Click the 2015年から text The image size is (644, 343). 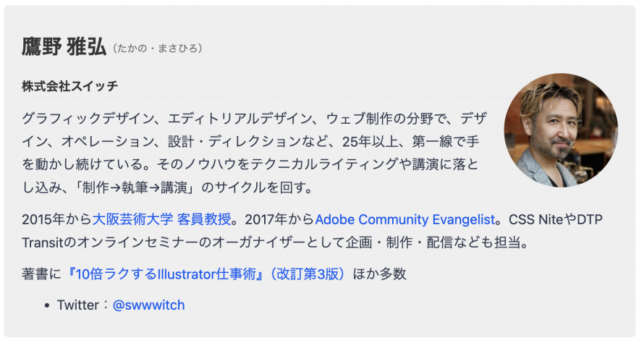[56, 219]
